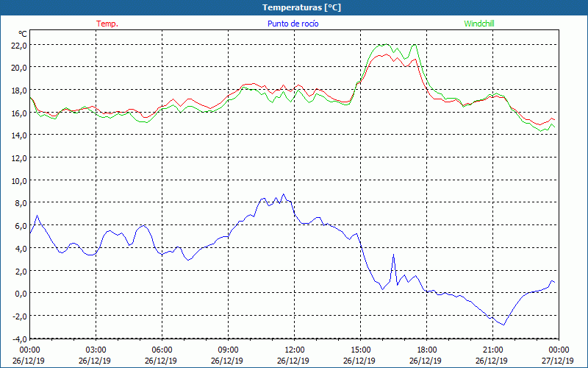
Task: Click the °C unit label on the axis
Action: point(23,34)
